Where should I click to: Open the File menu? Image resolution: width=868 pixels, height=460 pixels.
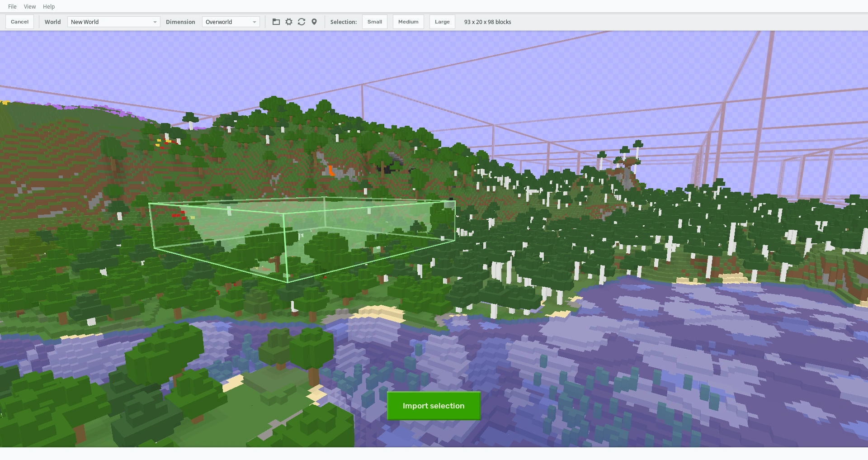12,7
